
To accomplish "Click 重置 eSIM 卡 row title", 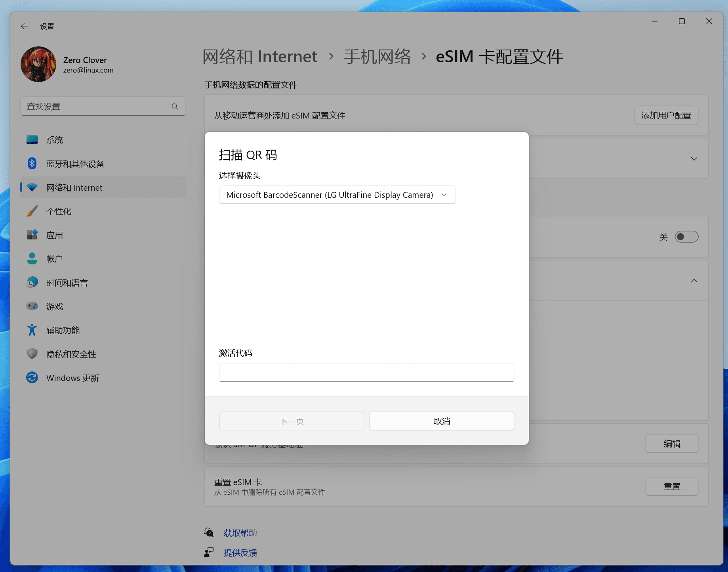I will [x=238, y=482].
